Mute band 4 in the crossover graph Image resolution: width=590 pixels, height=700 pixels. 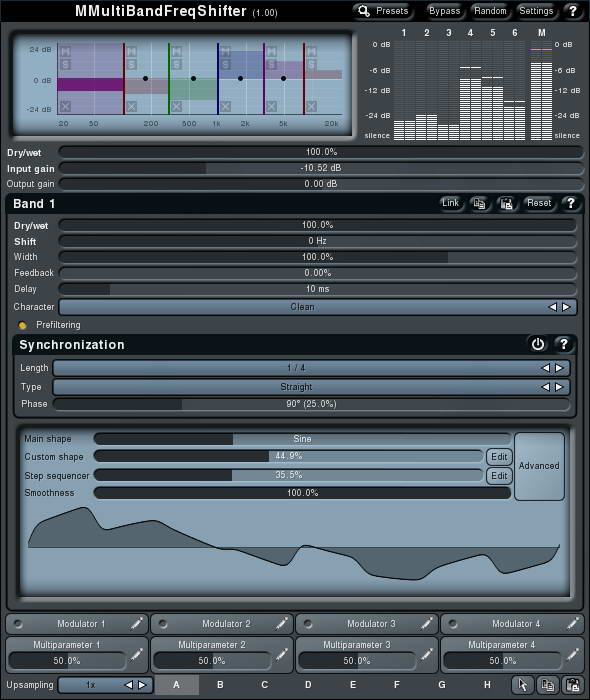225,51
